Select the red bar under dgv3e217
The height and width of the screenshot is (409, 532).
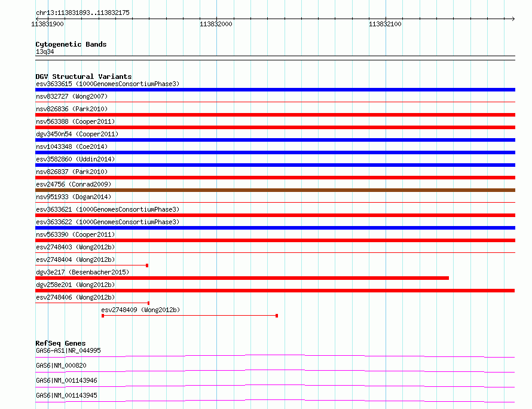tap(242, 278)
